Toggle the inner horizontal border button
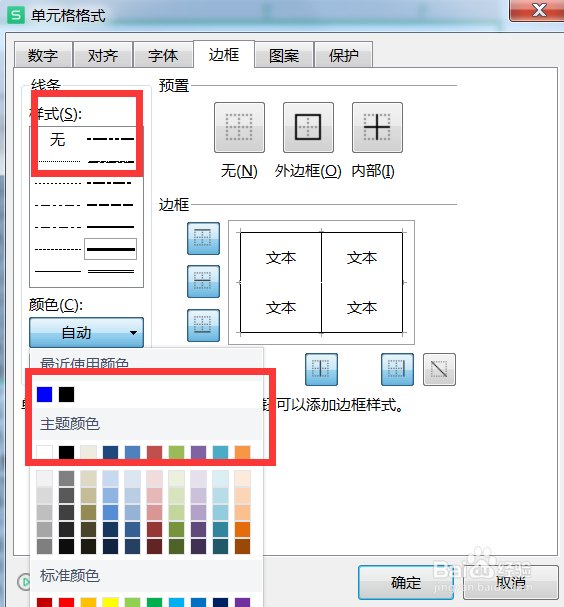564x607 pixels. click(x=203, y=281)
